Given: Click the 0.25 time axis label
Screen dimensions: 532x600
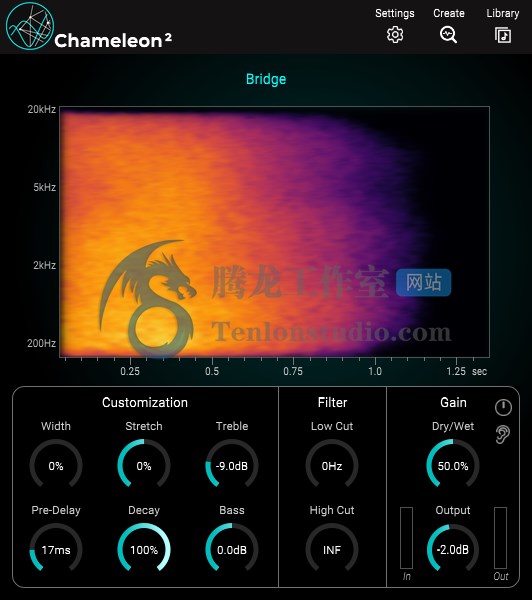Looking at the screenshot, I should pyautogui.click(x=130, y=371).
